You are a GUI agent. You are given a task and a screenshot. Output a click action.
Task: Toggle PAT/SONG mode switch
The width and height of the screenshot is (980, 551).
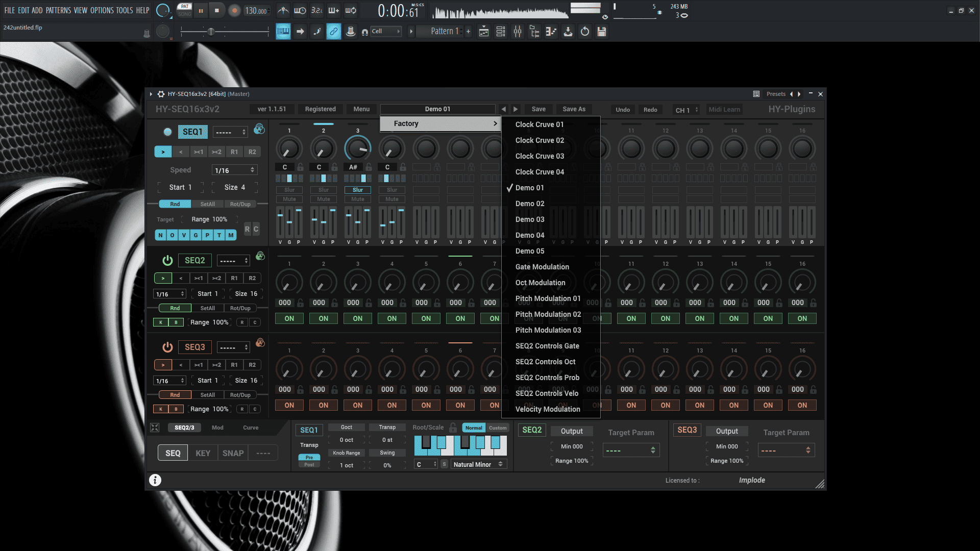(185, 10)
